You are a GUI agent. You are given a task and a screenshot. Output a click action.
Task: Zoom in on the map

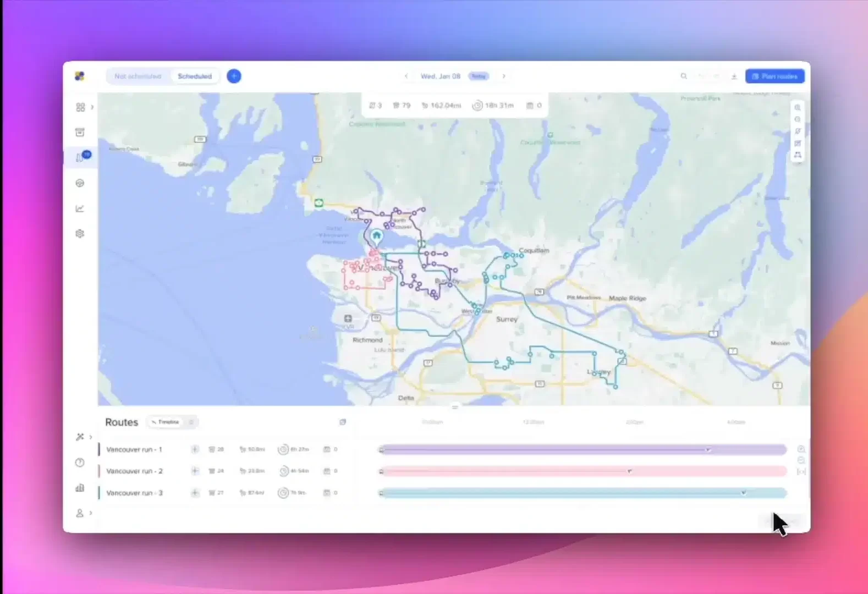[x=798, y=107]
